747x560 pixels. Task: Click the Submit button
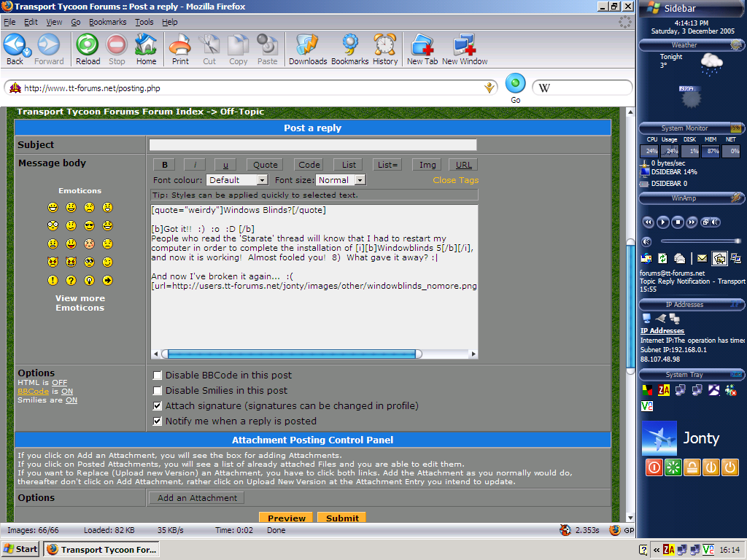[342, 518]
